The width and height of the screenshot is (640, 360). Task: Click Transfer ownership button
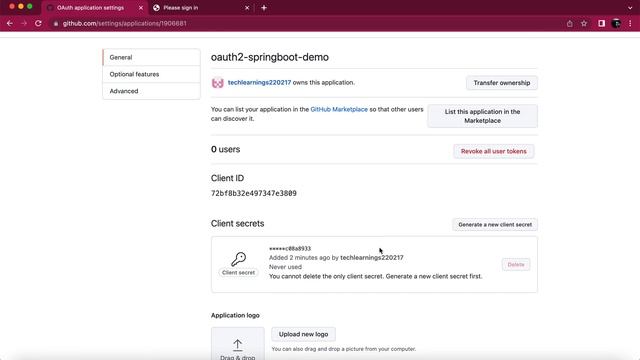[x=502, y=83]
